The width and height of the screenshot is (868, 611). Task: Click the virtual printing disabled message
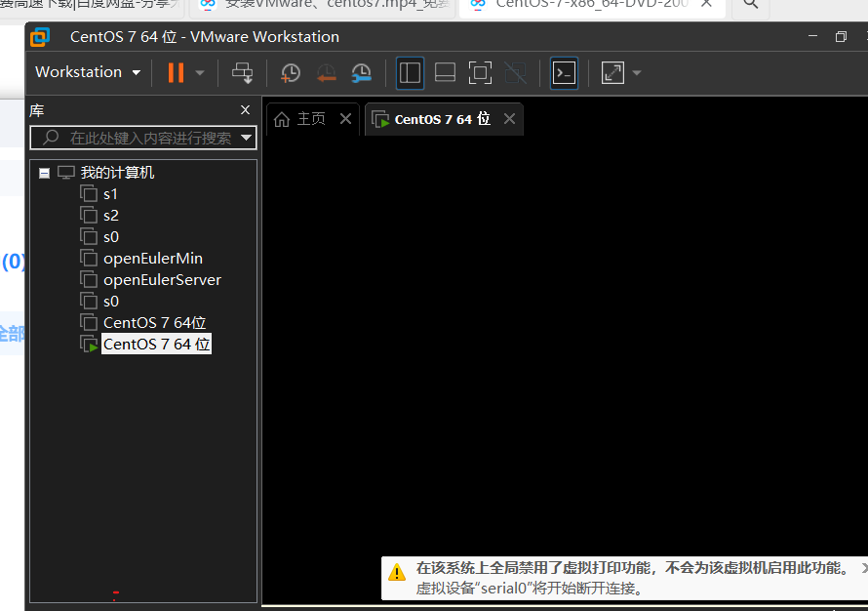[632, 568]
